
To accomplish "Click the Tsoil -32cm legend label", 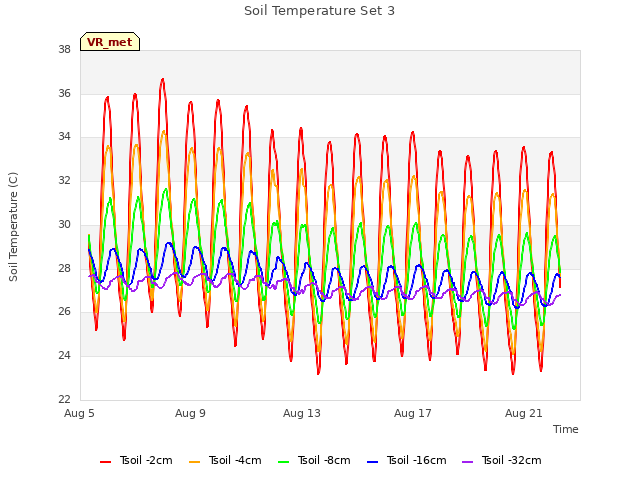I will [x=511, y=460].
